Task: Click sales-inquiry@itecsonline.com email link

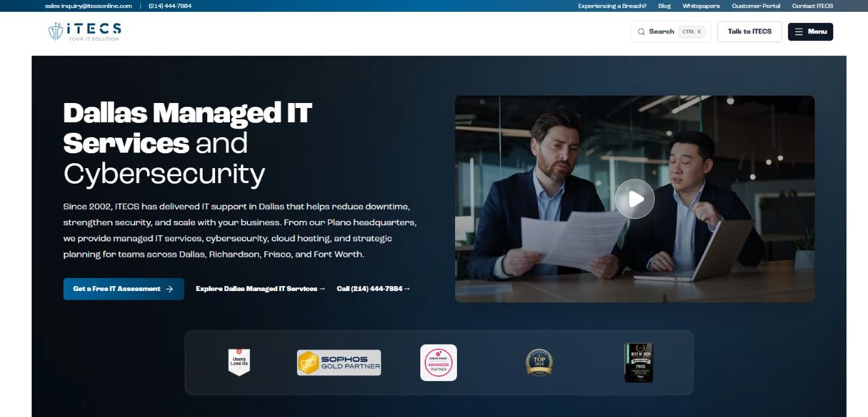Action: pos(89,6)
